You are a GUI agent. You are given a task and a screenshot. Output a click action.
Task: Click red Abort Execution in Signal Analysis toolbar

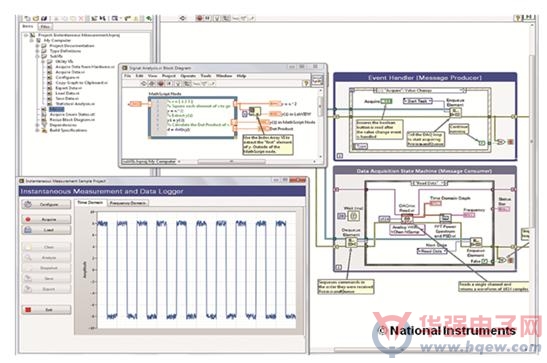click(x=160, y=83)
